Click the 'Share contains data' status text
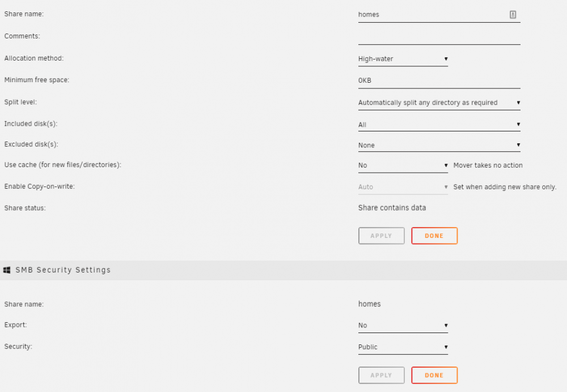The width and height of the screenshot is (567, 392). [392, 208]
